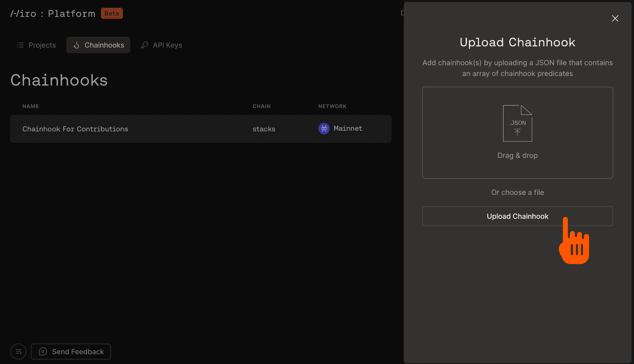Click the NAME column header
Screen dimensions: 634x364
[31, 106]
